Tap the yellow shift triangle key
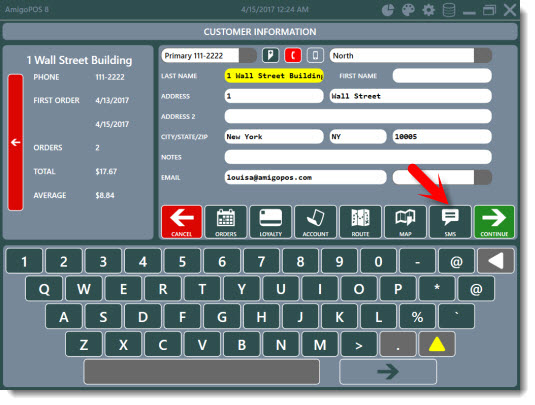This screenshot has height=405, width=535. 437,345
